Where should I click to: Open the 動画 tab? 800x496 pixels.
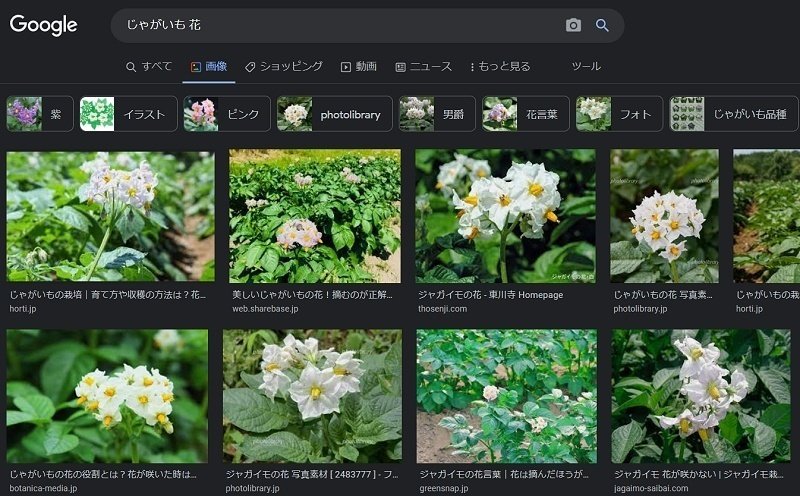pos(359,66)
